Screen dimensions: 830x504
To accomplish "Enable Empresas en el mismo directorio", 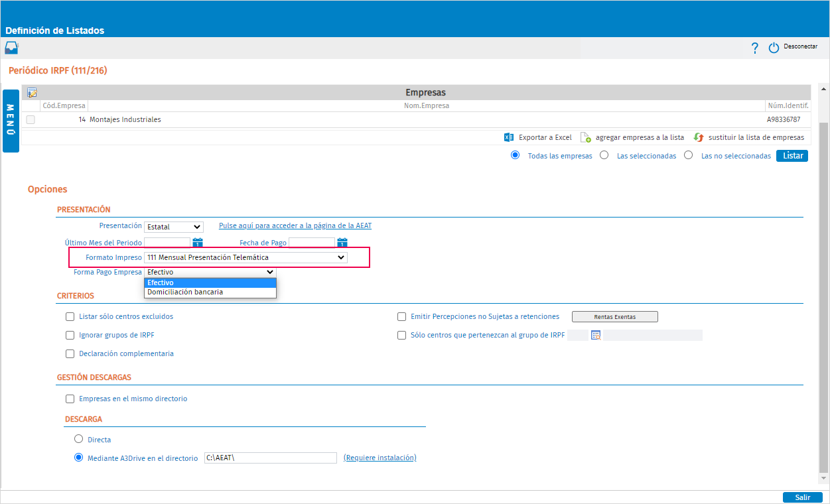I will click(x=70, y=399).
